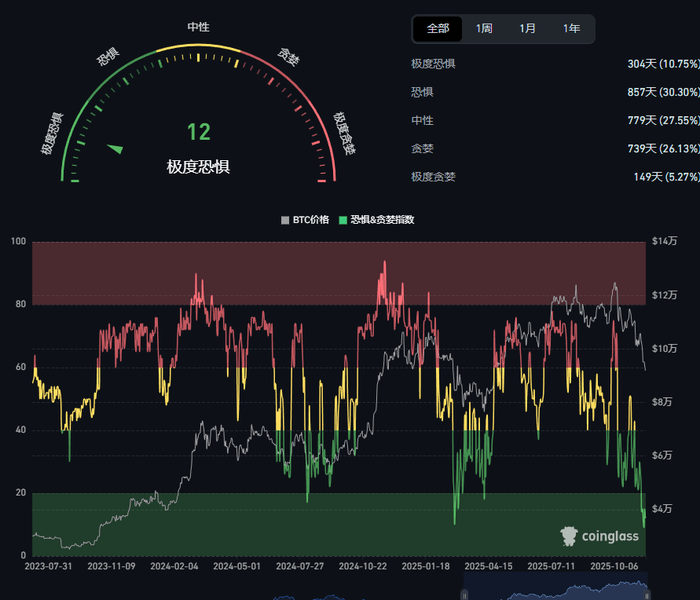Click the 149天 (5.27%) statistic value
This screenshot has height=600, width=700.
coord(666,177)
